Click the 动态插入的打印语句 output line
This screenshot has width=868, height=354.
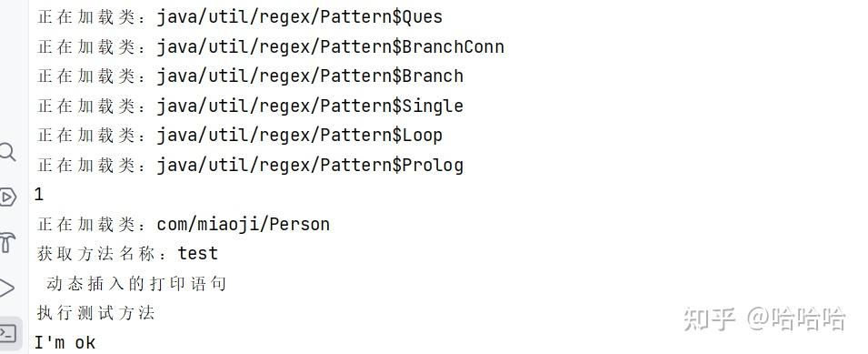[136, 284]
